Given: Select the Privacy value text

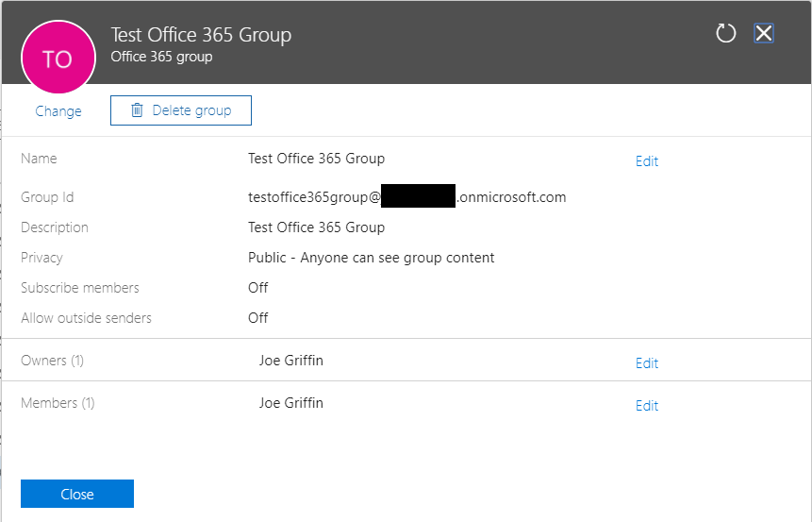Looking at the screenshot, I should click(x=371, y=258).
